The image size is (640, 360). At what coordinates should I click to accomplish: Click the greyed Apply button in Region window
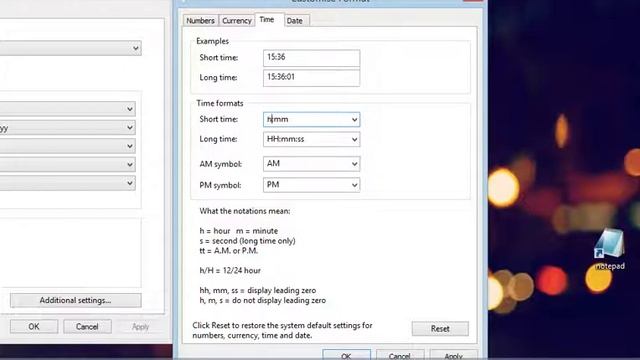140,327
